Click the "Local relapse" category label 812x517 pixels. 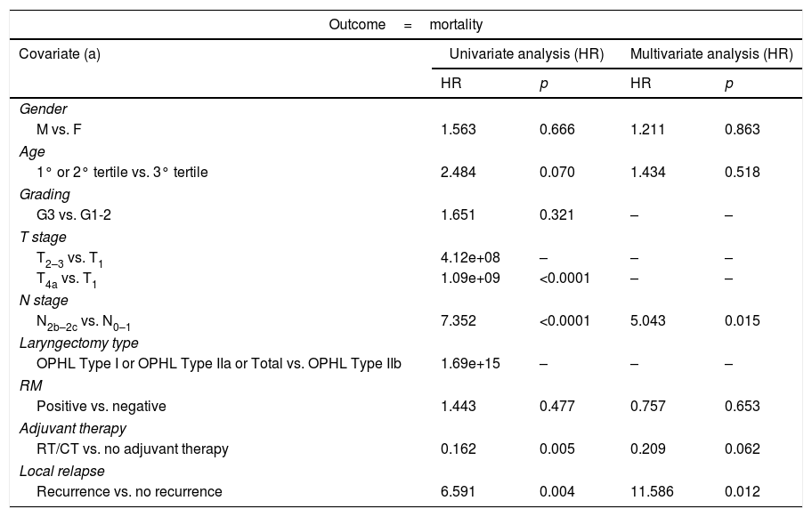61,470
